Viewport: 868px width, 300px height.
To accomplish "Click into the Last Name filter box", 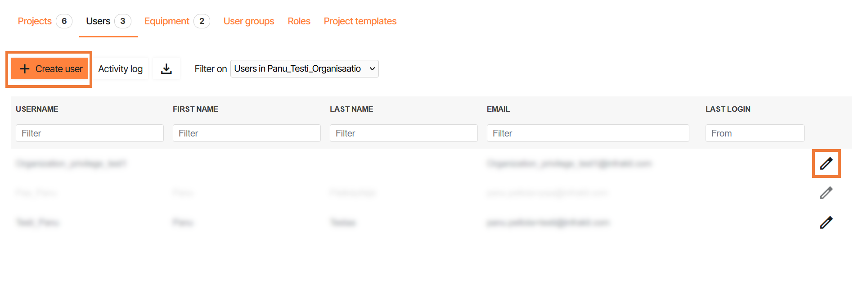I will pos(404,133).
